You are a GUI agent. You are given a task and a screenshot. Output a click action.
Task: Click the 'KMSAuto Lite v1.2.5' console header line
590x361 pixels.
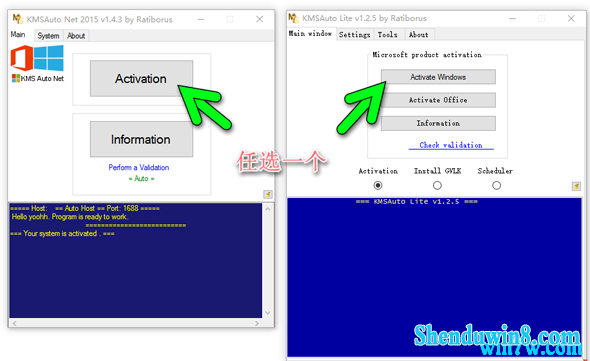417,202
